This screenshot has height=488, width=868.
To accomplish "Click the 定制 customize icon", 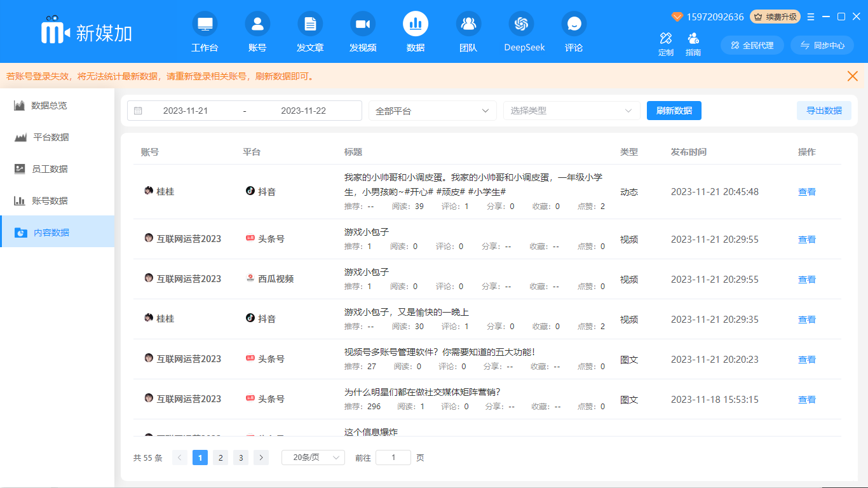I will (666, 39).
